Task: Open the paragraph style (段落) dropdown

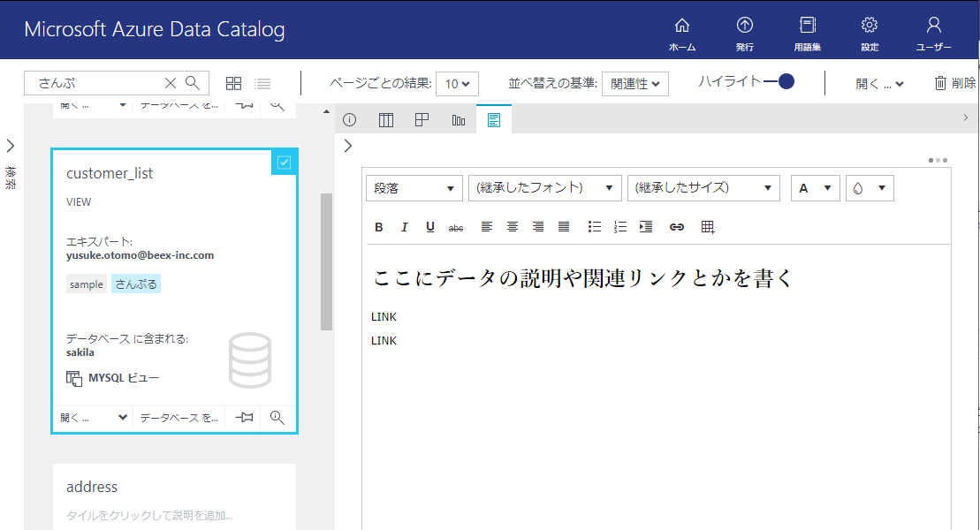Action: coord(414,188)
